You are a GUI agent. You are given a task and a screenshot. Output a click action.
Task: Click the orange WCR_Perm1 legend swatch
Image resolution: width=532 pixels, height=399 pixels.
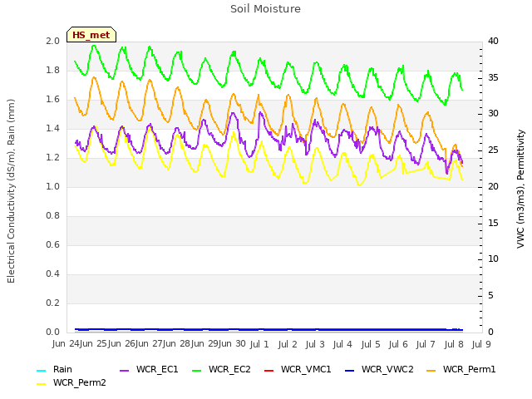click(431, 370)
